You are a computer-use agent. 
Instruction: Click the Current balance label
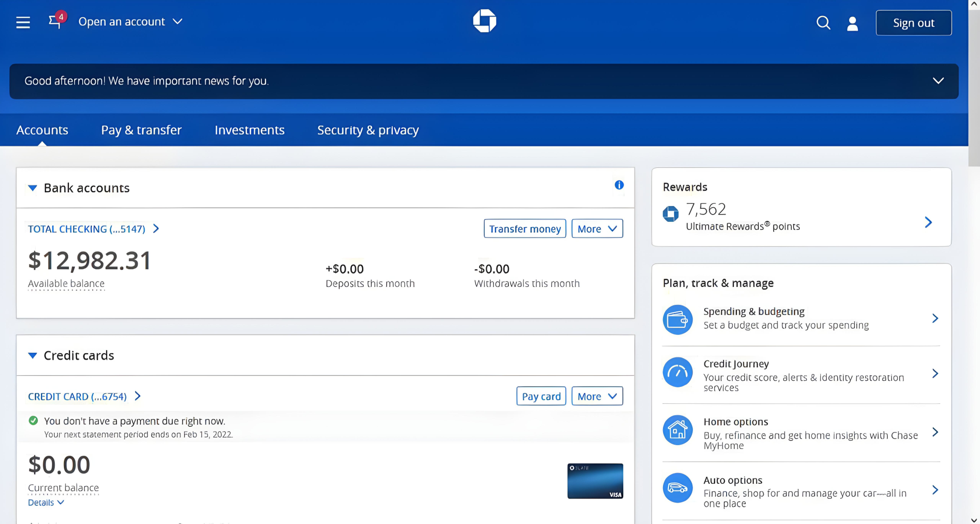click(64, 488)
